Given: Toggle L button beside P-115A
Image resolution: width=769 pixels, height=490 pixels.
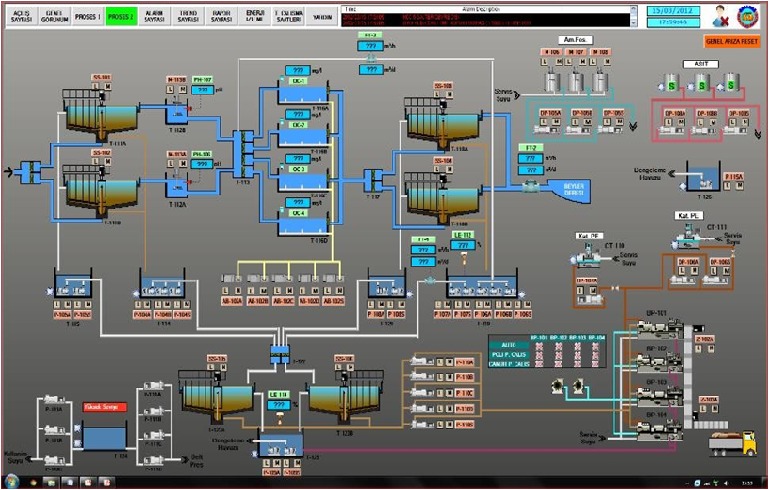Looking at the screenshot, I should click(728, 185).
